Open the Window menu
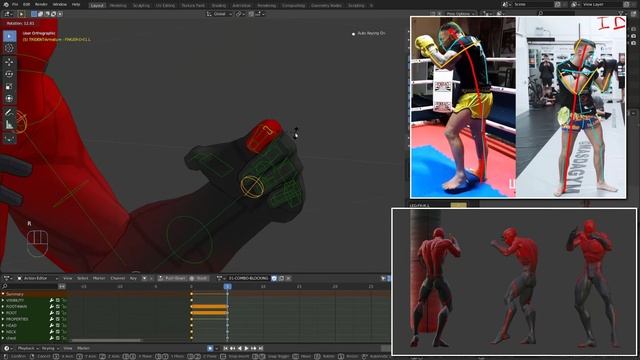The image size is (640, 360). coord(60,4)
